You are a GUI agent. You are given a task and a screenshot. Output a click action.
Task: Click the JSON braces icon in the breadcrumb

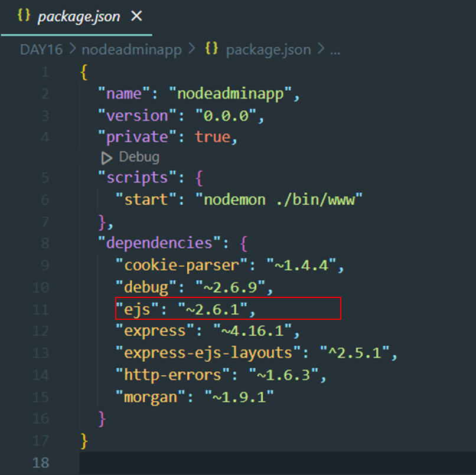(x=211, y=48)
